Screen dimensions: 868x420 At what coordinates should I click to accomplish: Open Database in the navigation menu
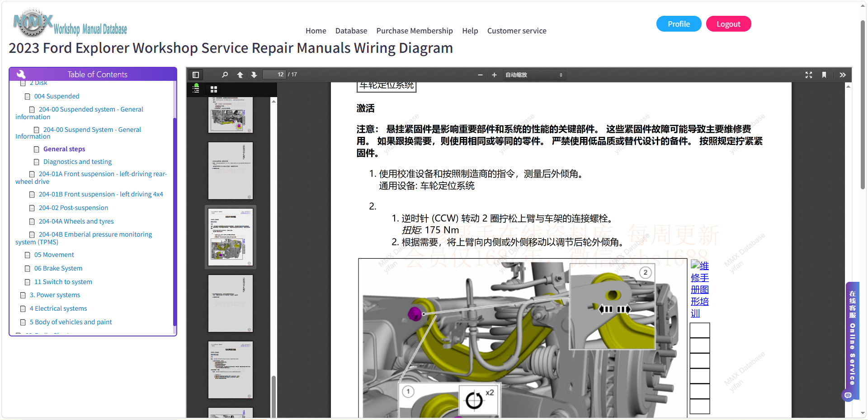[351, 31]
